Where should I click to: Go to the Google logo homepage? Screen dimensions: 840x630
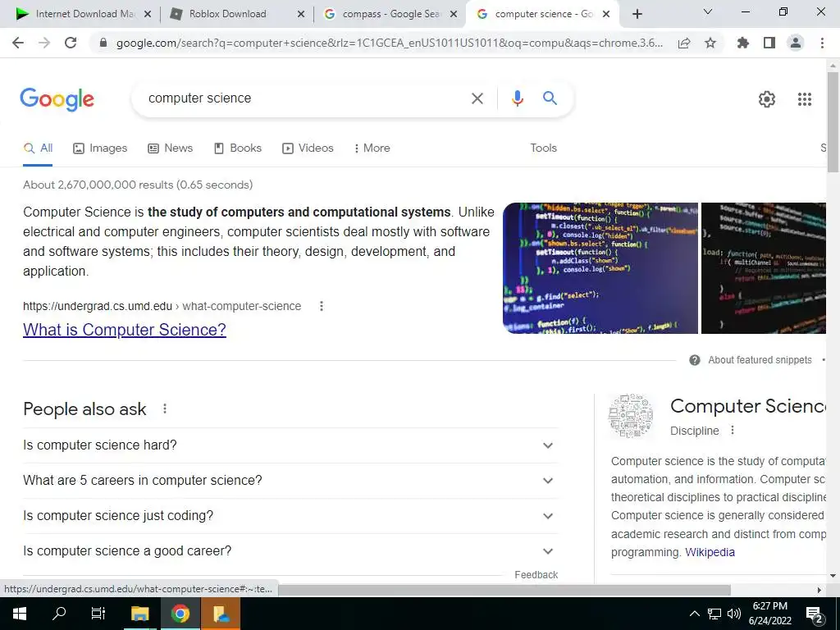[57, 99]
